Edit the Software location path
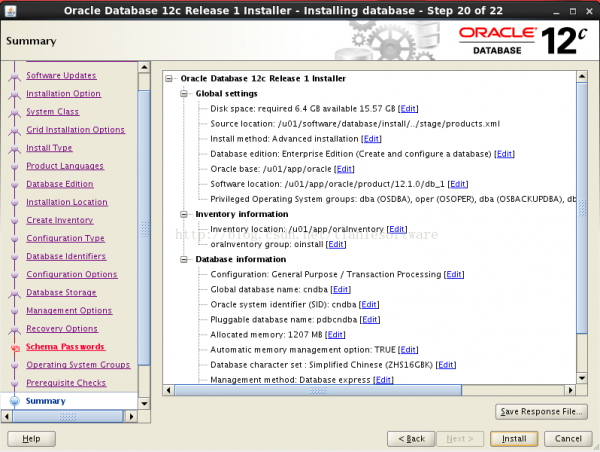 (x=458, y=184)
